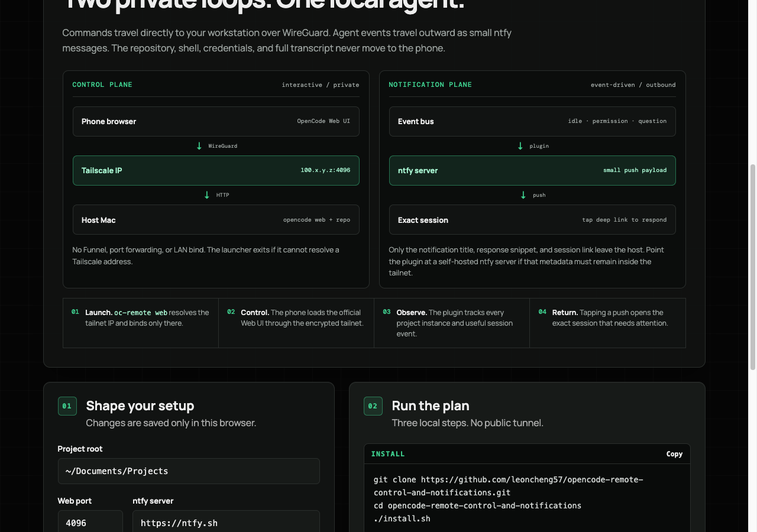Click the plugin down arrow
The height and width of the screenshot is (532, 757).
pos(520,146)
